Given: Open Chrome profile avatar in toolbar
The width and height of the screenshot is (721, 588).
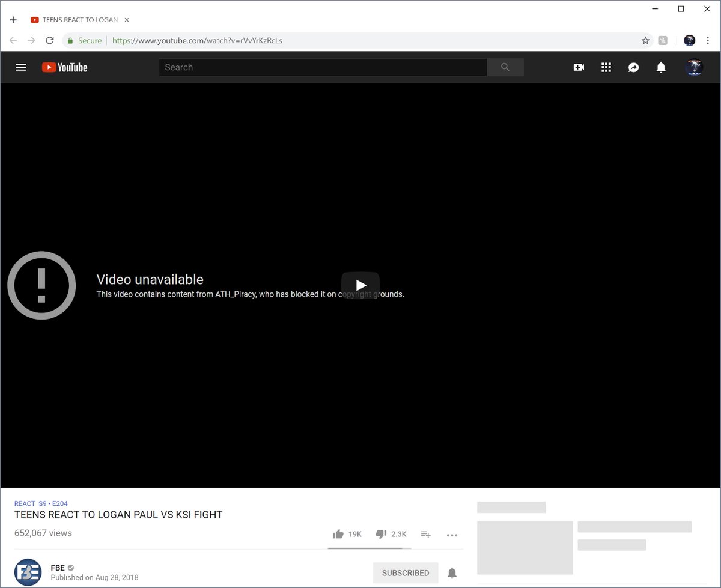Looking at the screenshot, I should (x=689, y=41).
